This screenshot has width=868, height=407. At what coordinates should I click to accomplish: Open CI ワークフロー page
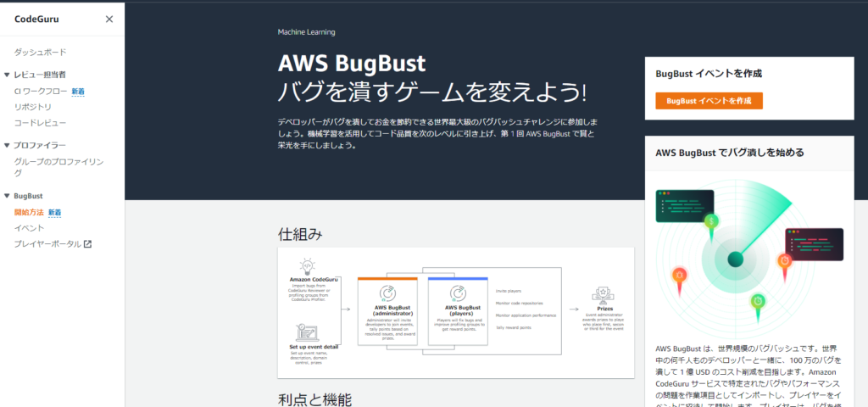pos(41,91)
